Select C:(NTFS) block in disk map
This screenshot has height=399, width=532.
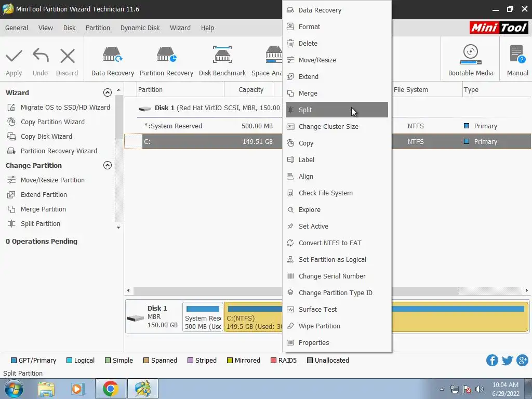coord(253,317)
